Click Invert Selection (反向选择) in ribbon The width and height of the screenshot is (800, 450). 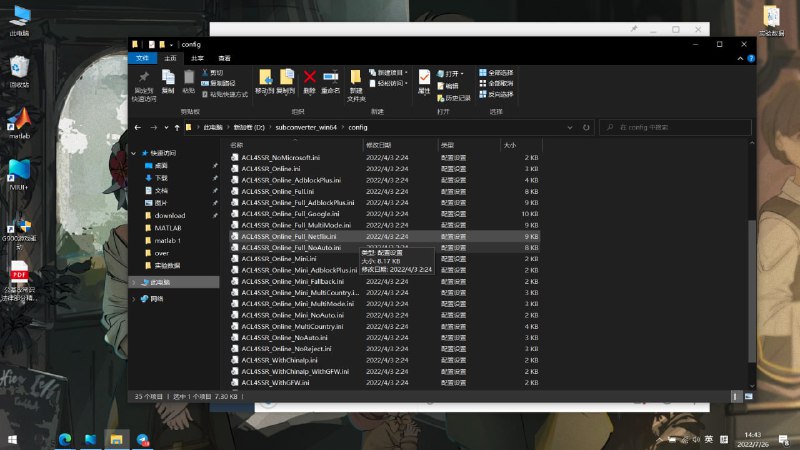497,94
